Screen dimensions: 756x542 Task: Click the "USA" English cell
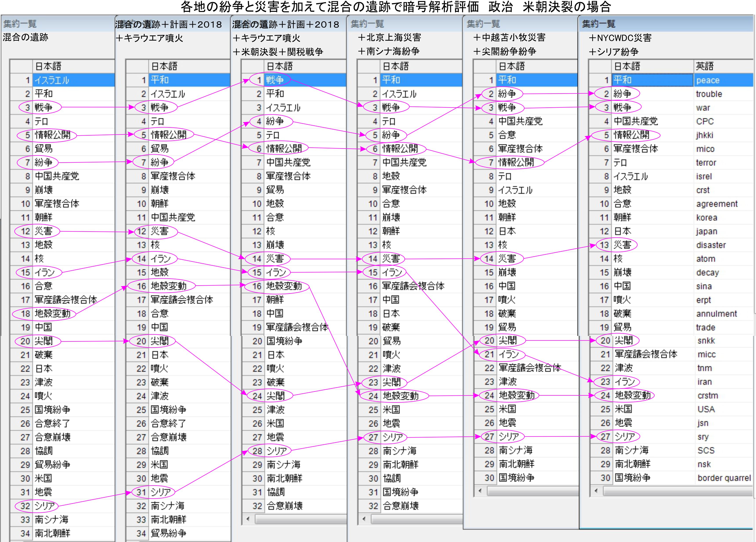(706, 409)
